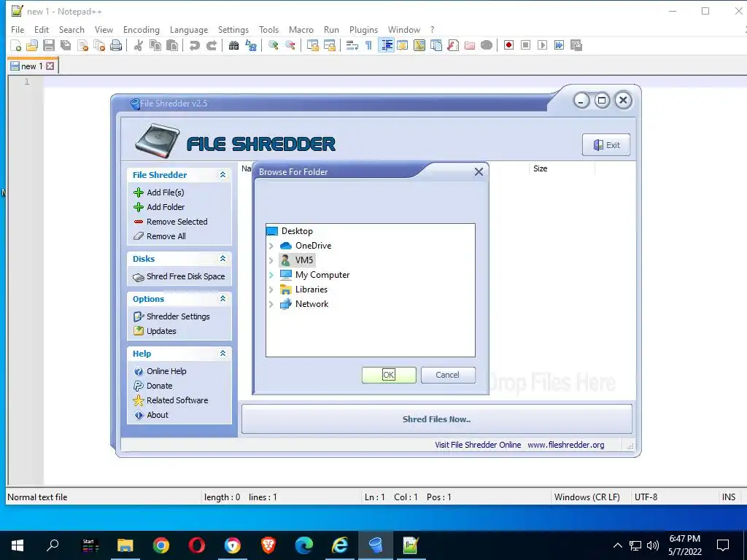The image size is (747, 560).
Task: Click the Zoom Out icon in Notepad++
Action: 290,45
